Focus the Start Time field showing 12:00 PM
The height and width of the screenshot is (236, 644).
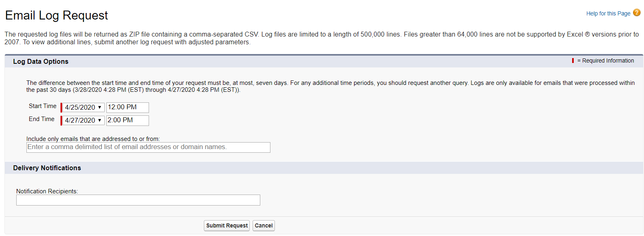point(128,107)
